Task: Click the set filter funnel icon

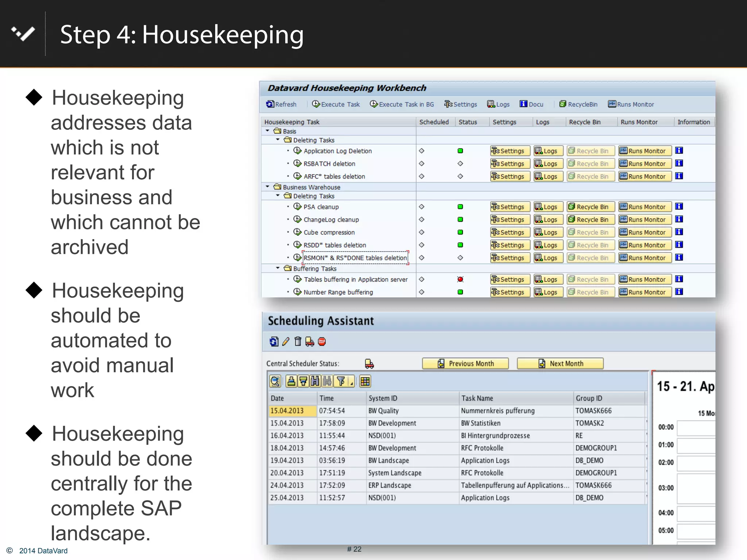Action: click(341, 381)
